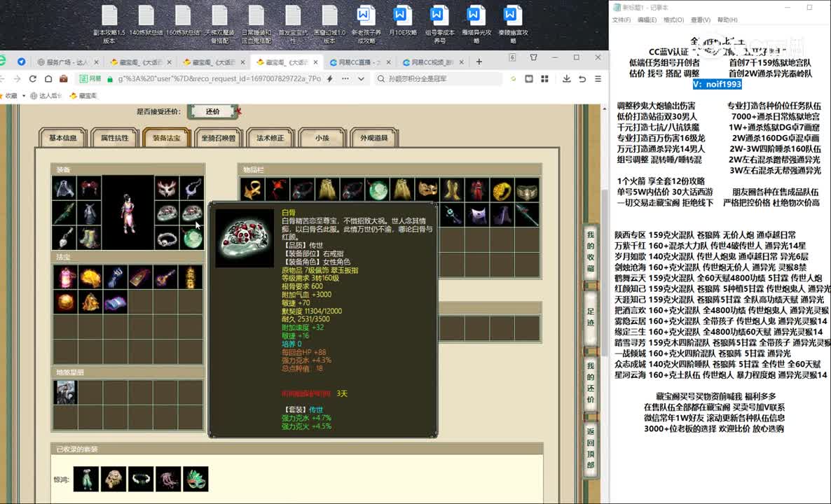Open a new browser tab
831x504 pixels.
479,62
